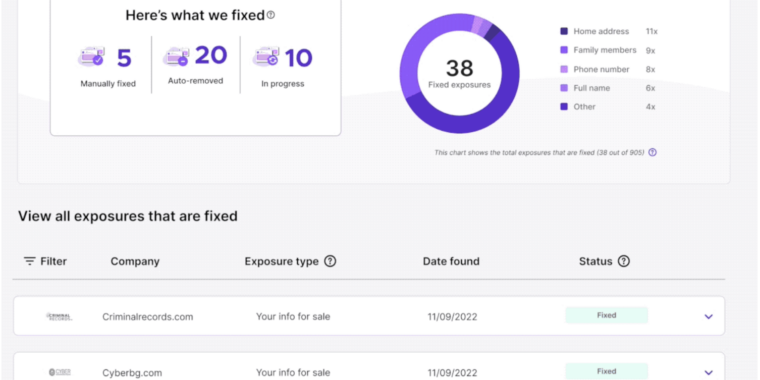
Task: Click "Your info for sale" in Criminalrecords.com row
Action: 293,317
